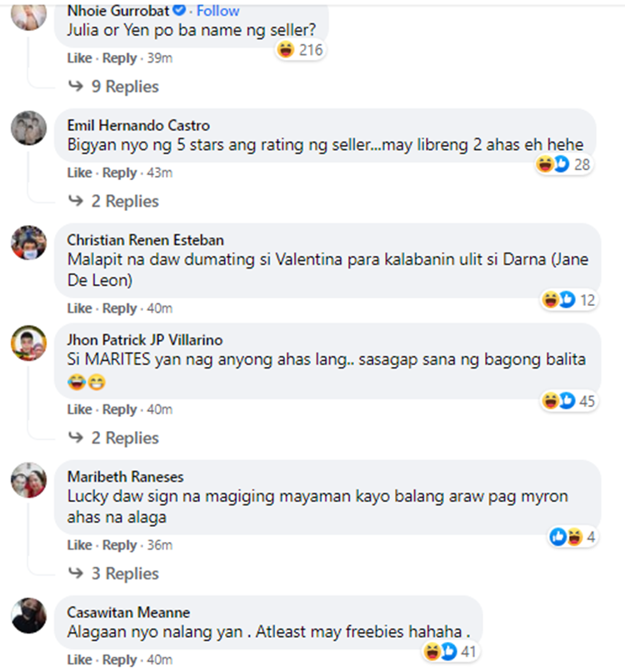Image resolution: width=625 pixels, height=672 pixels.
Task: Open Jhon Patrick JP Villarino's profile name
Action: tap(145, 340)
